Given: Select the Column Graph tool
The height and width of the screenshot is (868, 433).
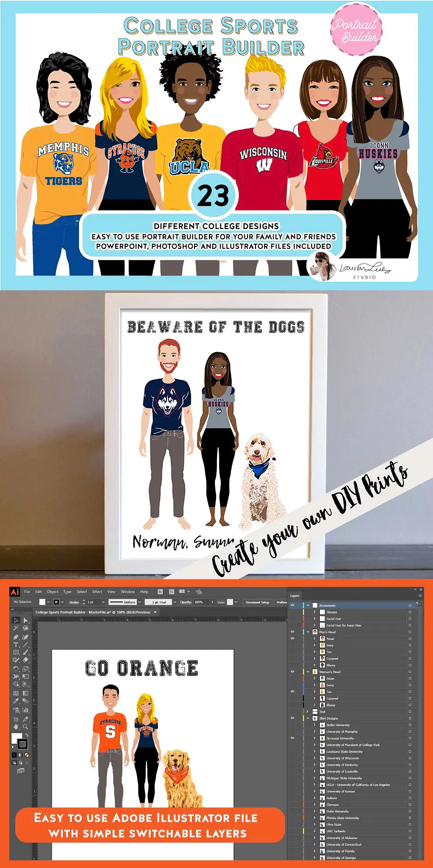Looking at the screenshot, I should 26,710.
